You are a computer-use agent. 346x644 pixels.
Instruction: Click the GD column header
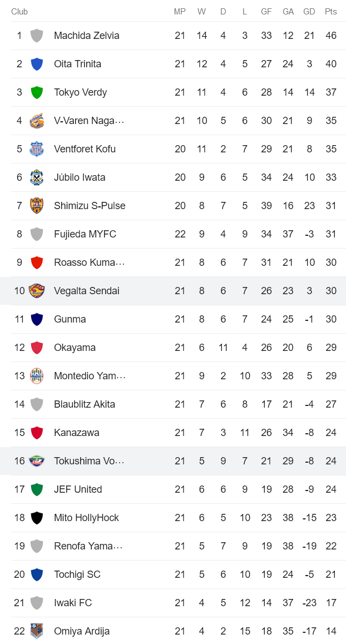(x=309, y=12)
